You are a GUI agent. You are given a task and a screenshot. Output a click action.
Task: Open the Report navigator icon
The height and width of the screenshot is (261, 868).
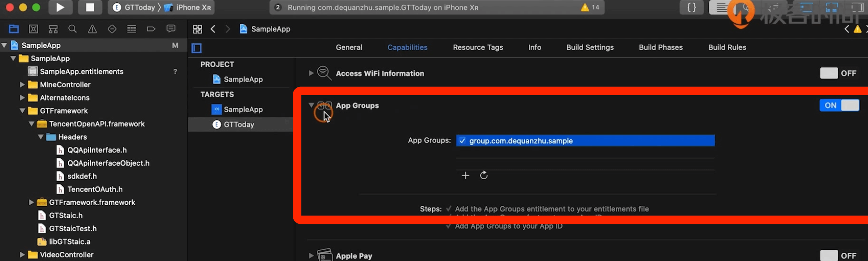pyautogui.click(x=171, y=29)
